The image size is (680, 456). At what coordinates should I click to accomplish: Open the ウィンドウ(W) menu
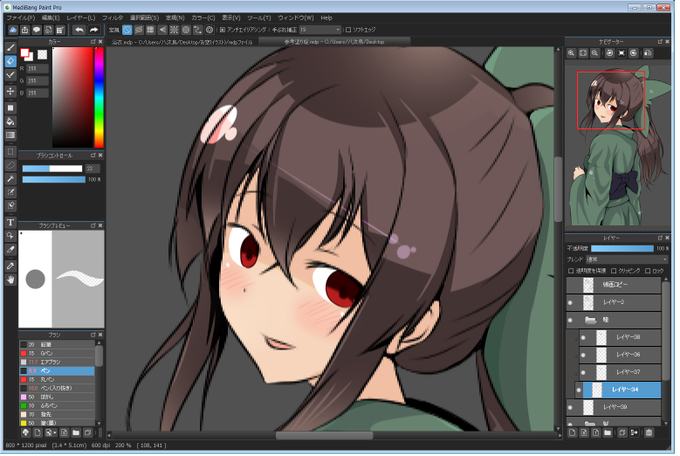point(296,18)
